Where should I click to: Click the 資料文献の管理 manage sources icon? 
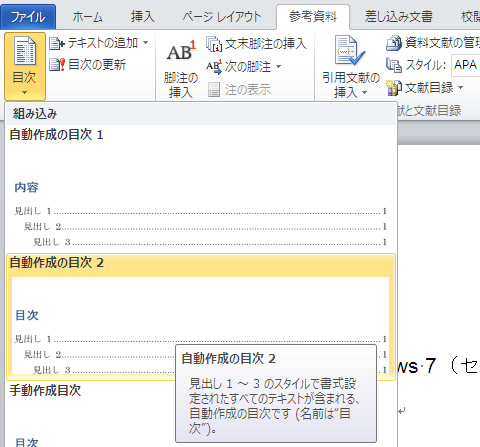click(x=394, y=43)
